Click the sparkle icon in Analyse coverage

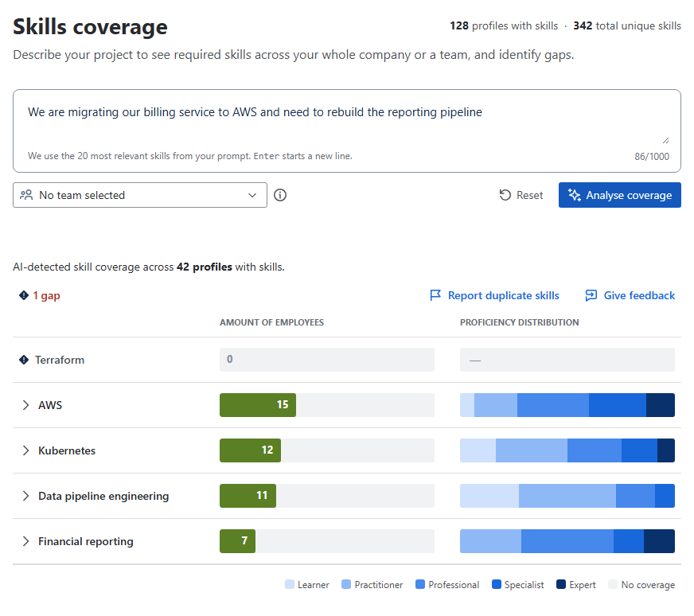click(574, 195)
